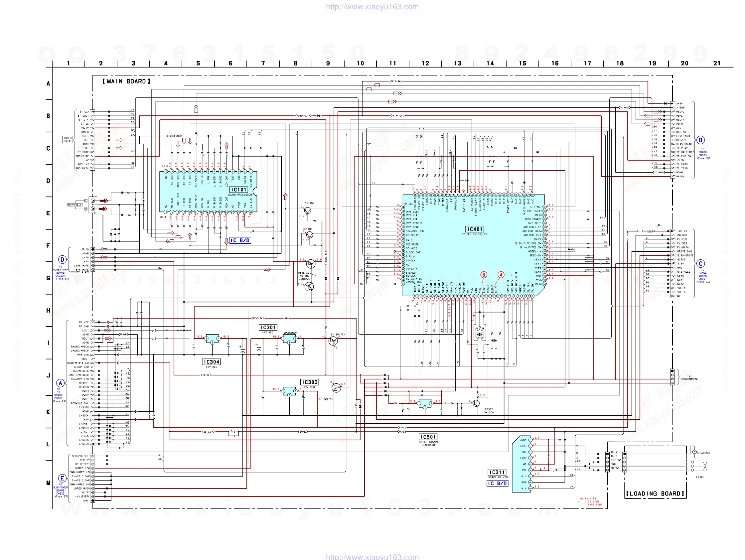This screenshot has height=560, width=745.
Task: Click red circled waveform marker 5
Action: coord(484,275)
